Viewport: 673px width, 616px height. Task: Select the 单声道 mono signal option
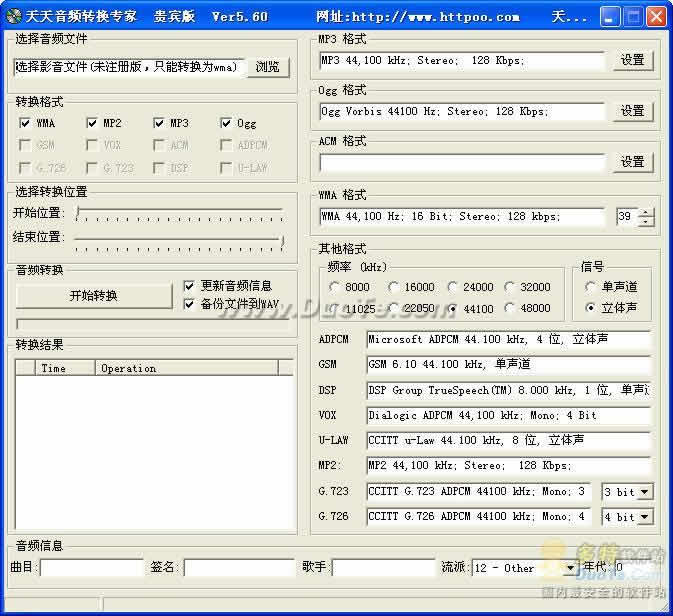pyautogui.click(x=590, y=286)
